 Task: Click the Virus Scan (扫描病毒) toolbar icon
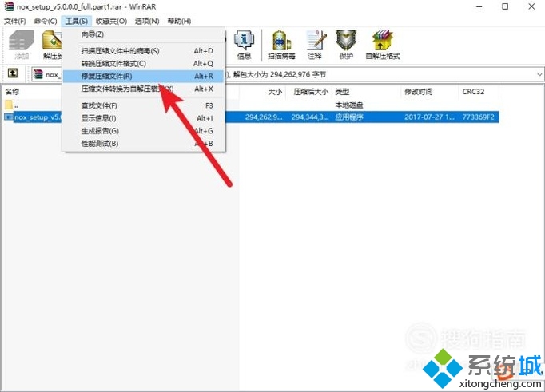point(281,45)
